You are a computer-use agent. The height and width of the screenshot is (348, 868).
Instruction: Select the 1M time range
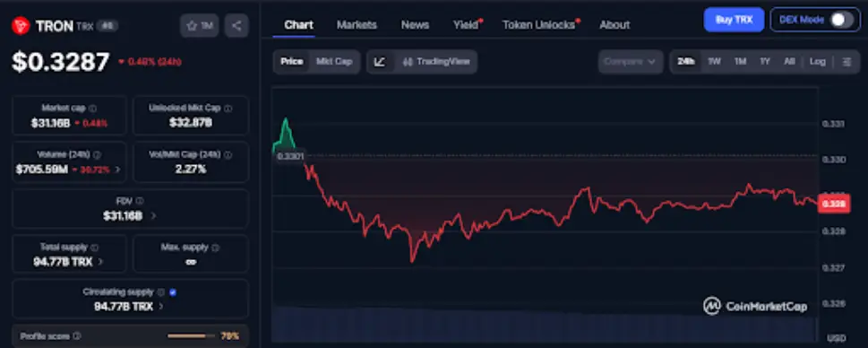[740, 62]
